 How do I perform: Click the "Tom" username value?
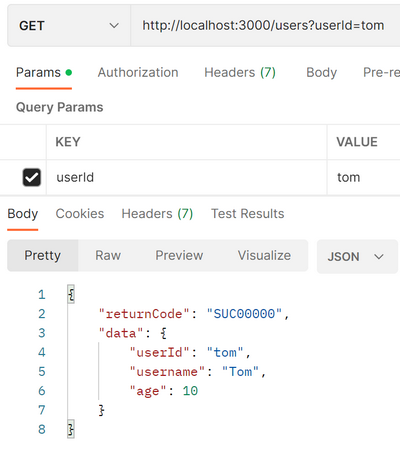pos(240,372)
